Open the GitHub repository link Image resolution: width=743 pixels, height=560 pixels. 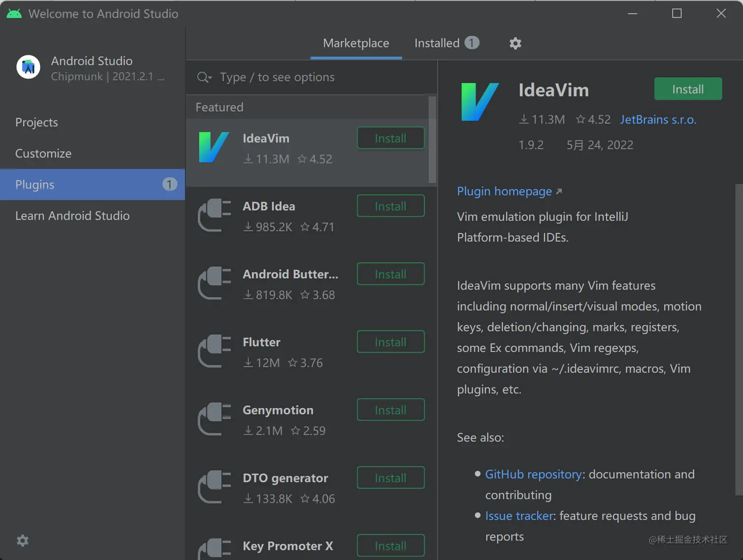point(533,474)
